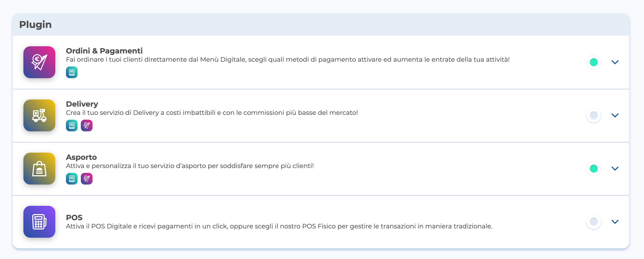The height and width of the screenshot is (259, 644).
Task: Click the Delivery plugin title
Action: click(82, 104)
